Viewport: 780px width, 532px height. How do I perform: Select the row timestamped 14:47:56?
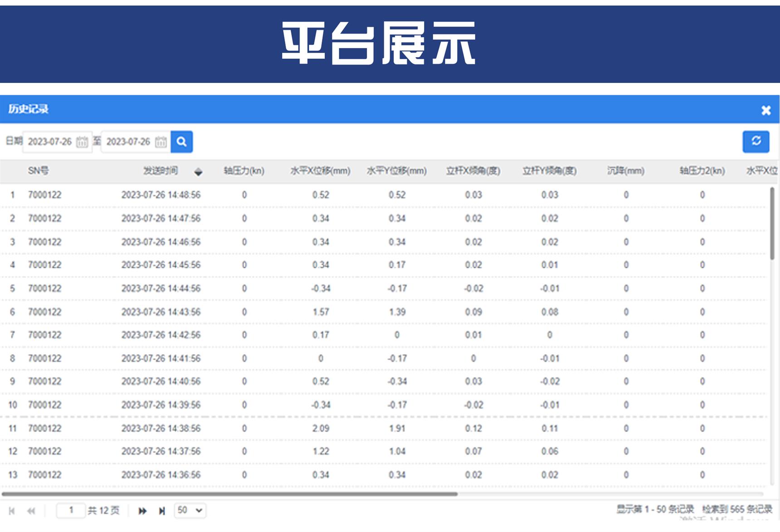tap(383, 219)
